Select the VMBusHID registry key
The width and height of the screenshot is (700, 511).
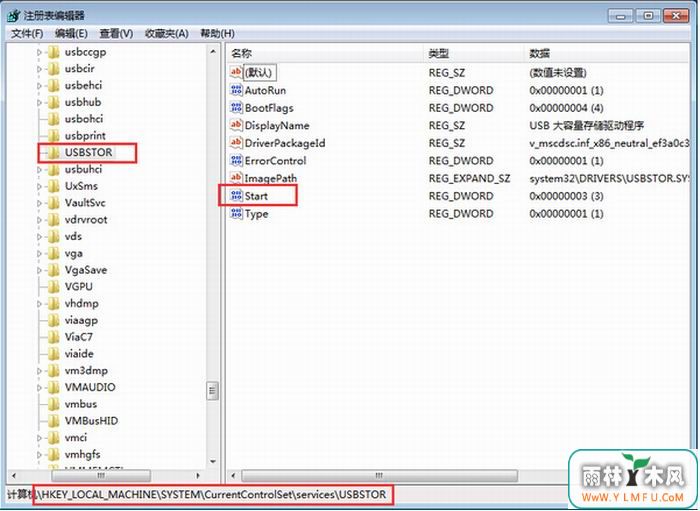(x=91, y=421)
